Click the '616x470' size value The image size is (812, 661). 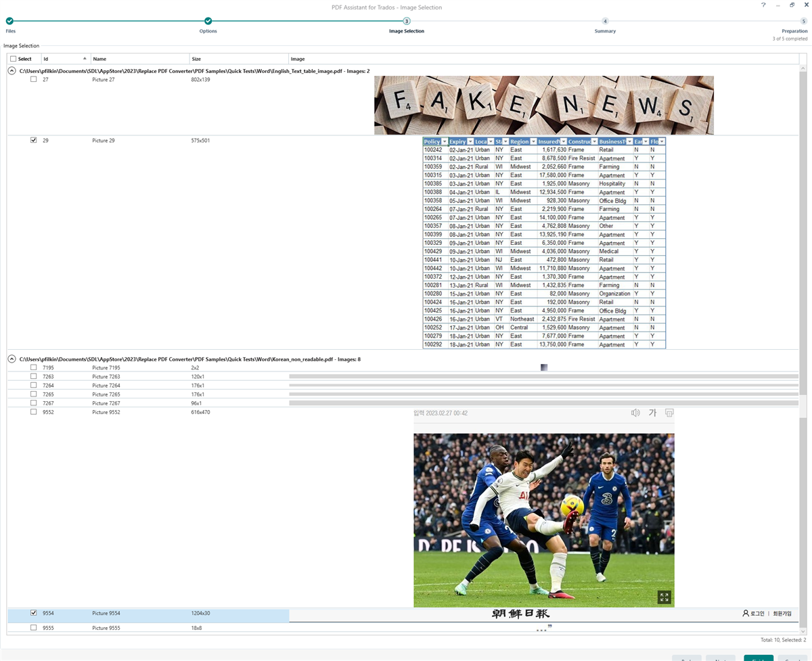(x=200, y=412)
